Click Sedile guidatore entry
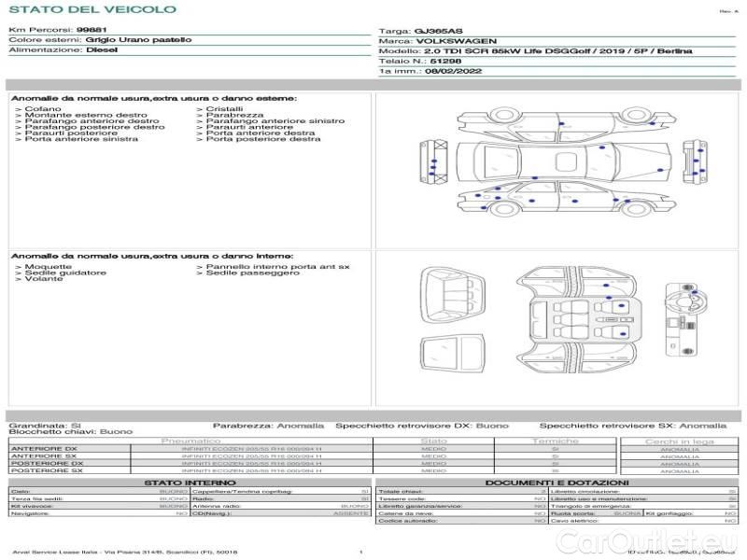Viewport: 747px width, 560px height. click(65, 273)
